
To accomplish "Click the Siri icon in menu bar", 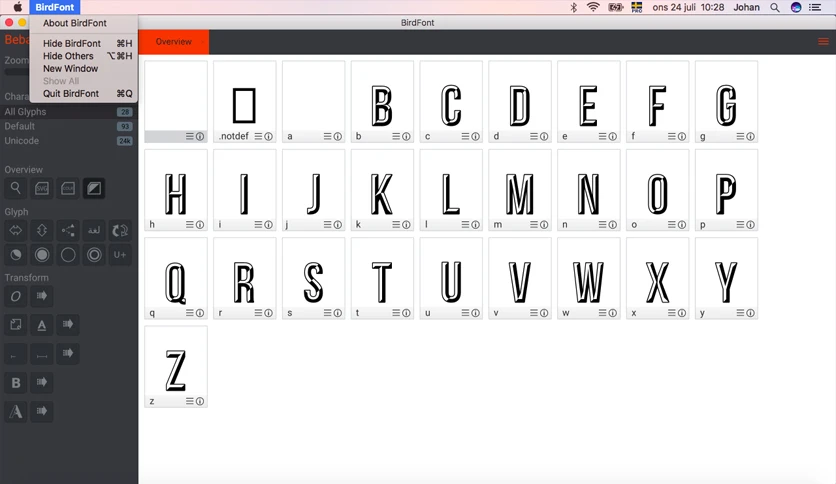I will 795,7.
